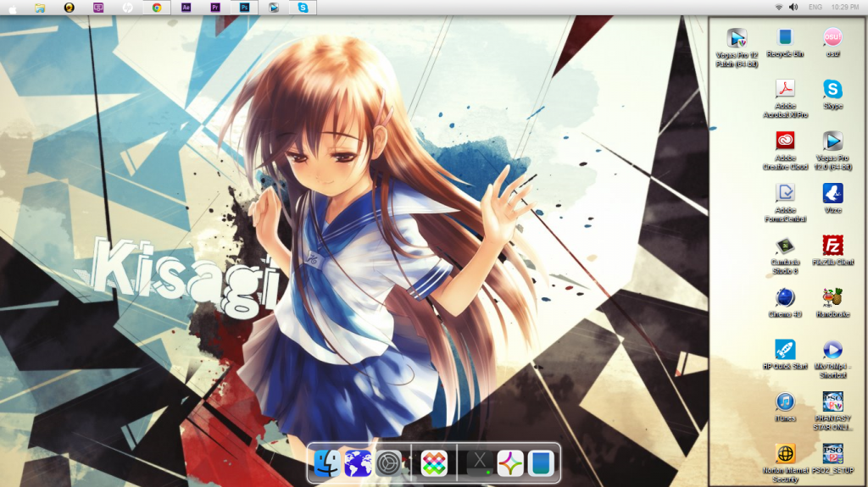
Task: Switch to Skype in the taskbar
Action: tap(303, 8)
